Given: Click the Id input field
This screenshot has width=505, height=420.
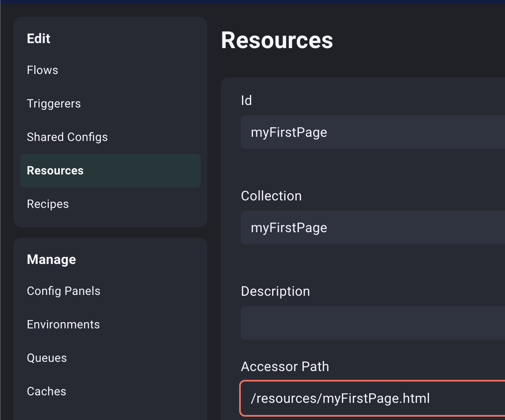Looking at the screenshot, I should tap(372, 132).
